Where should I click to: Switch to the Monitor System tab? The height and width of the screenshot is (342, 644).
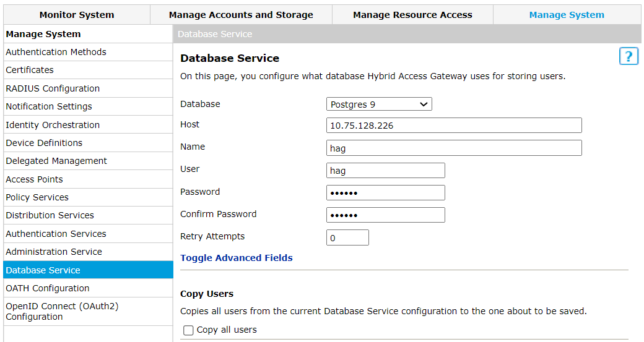(77, 15)
